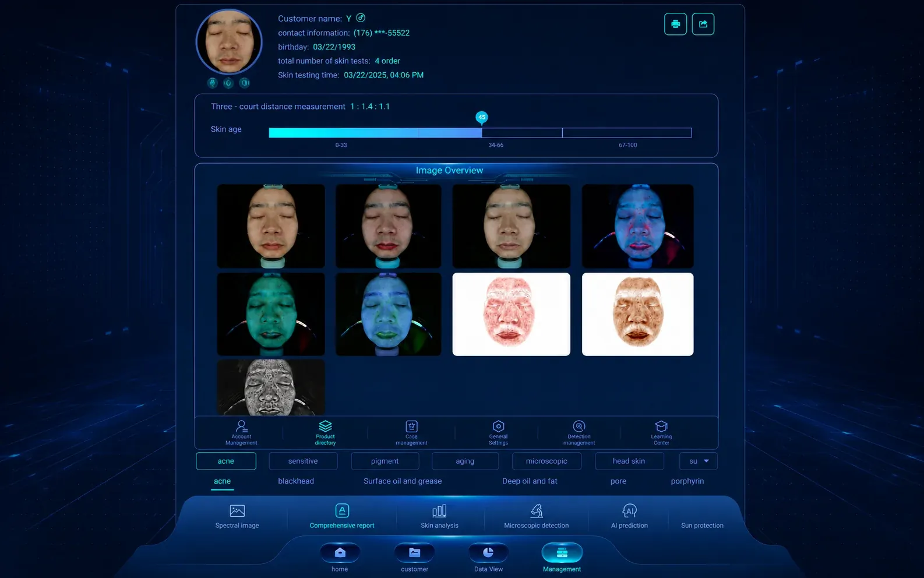Open Account Management
The image size is (924, 578).
(x=241, y=432)
